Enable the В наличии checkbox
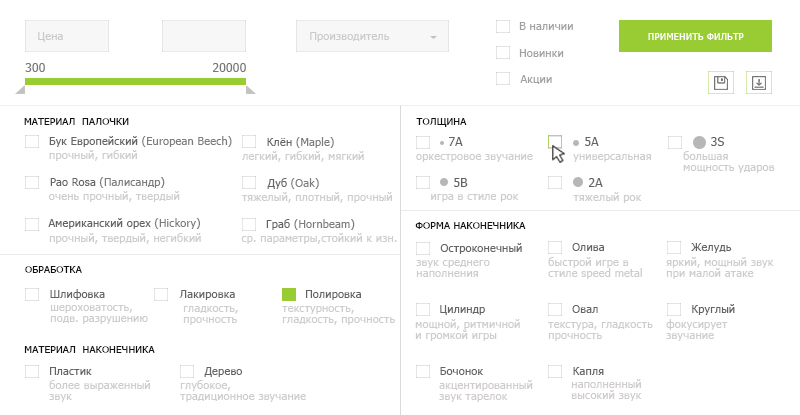 pos(503,26)
